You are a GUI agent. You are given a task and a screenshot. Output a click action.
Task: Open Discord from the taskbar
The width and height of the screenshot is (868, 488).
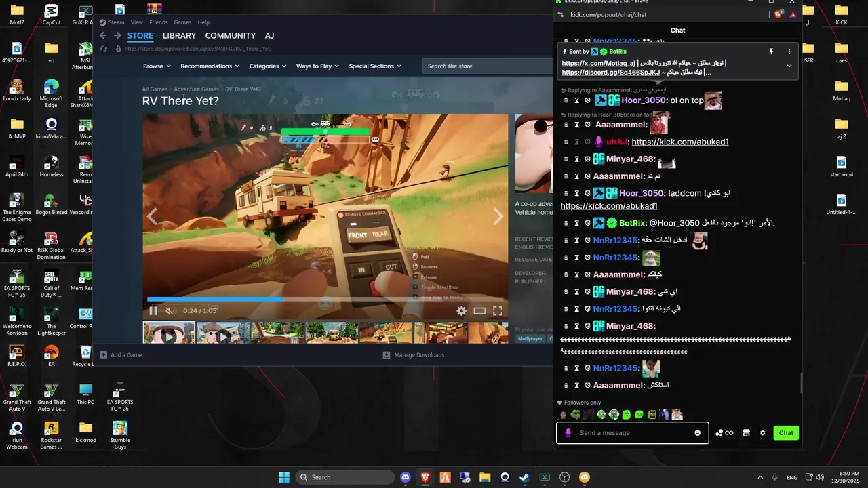tap(406, 477)
